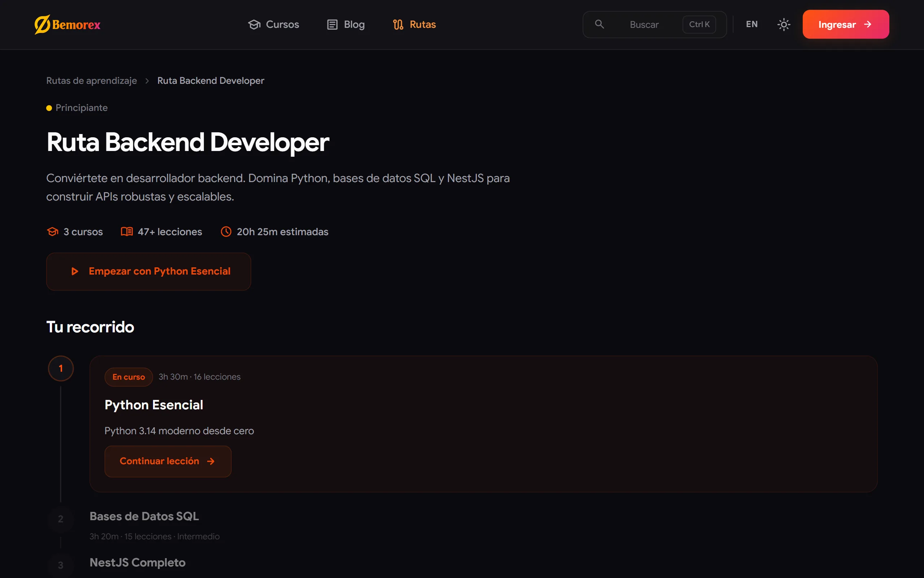
Task: Switch language to EN
Action: pos(752,24)
